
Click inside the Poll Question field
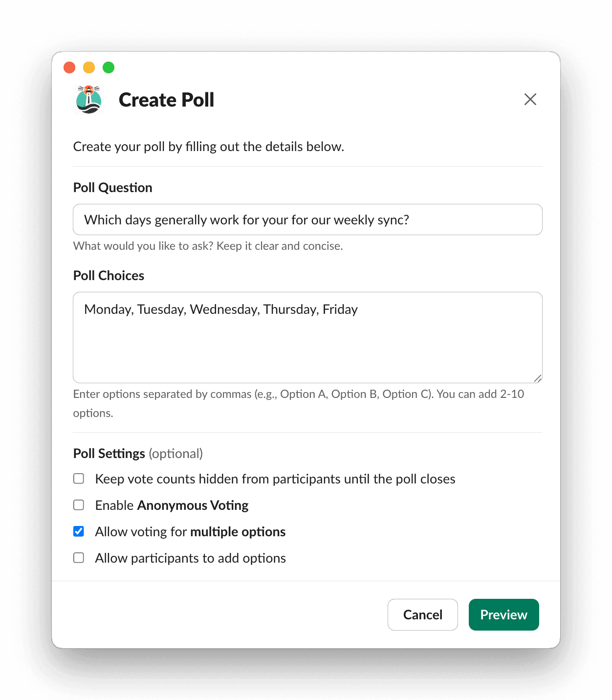click(307, 219)
